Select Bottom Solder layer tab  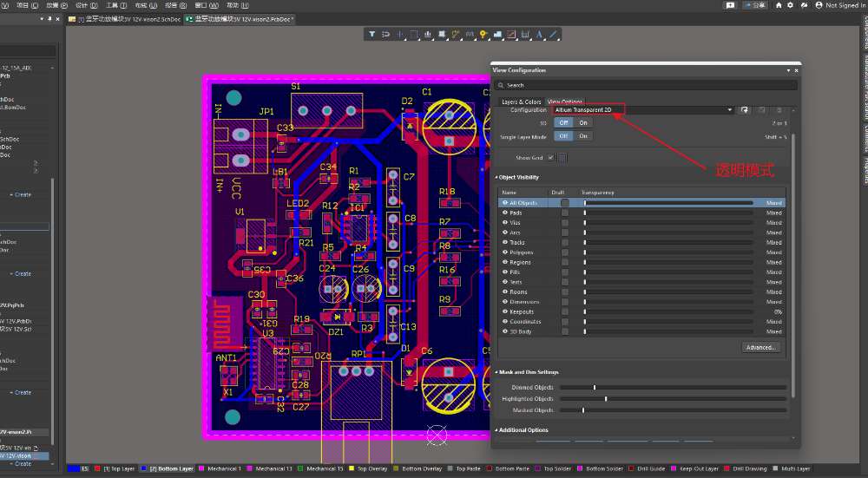[600, 468]
